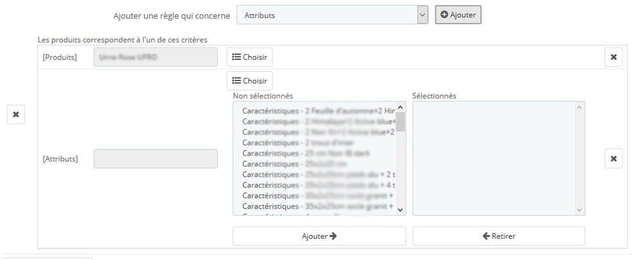Remove the Attributs criterion row
Viewport: 644px width, 260px height.
click(613, 158)
